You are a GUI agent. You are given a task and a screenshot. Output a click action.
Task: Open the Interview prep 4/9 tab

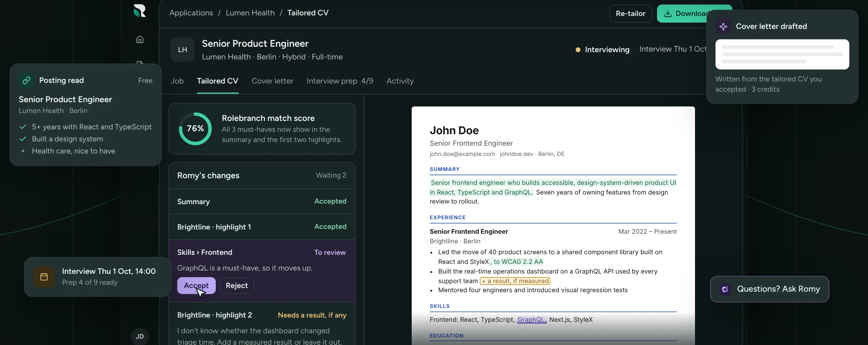(x=340, y=81)
